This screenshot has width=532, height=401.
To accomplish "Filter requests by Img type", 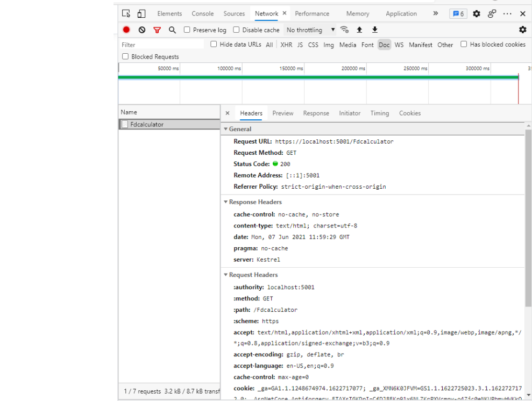I will coord(328,45).
